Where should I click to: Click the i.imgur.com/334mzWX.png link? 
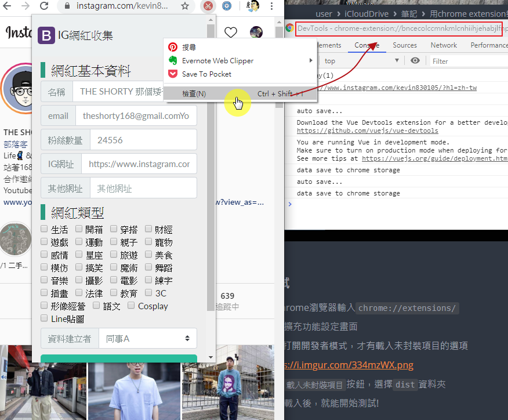(349, 365)
